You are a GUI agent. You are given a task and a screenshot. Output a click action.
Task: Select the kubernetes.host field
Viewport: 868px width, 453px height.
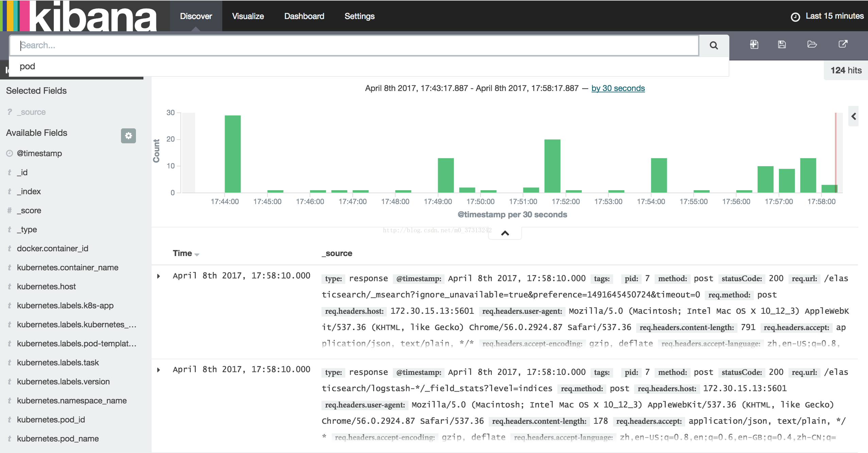coord(47,287)
